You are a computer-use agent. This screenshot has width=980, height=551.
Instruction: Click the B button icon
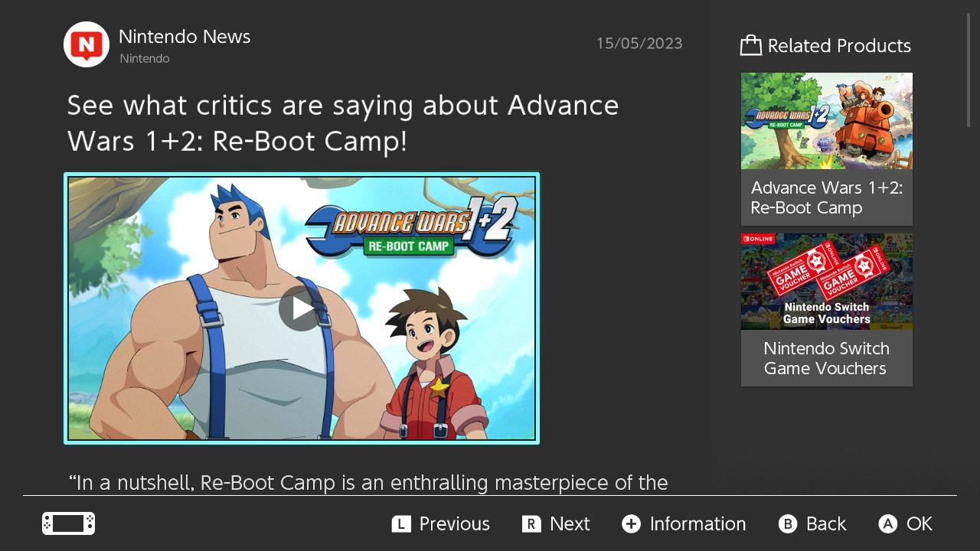pyautogui.click(x=788, y=523)
